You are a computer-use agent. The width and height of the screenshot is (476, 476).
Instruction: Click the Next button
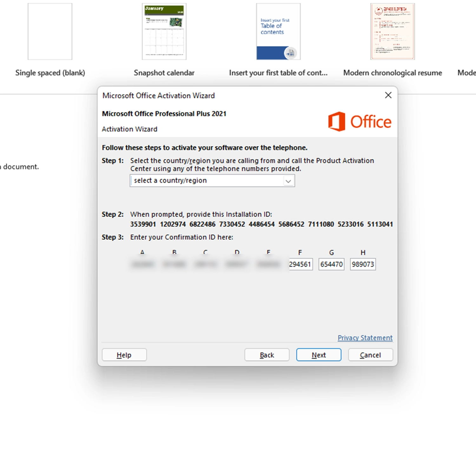pyautogui.click(x=319, y=355)
